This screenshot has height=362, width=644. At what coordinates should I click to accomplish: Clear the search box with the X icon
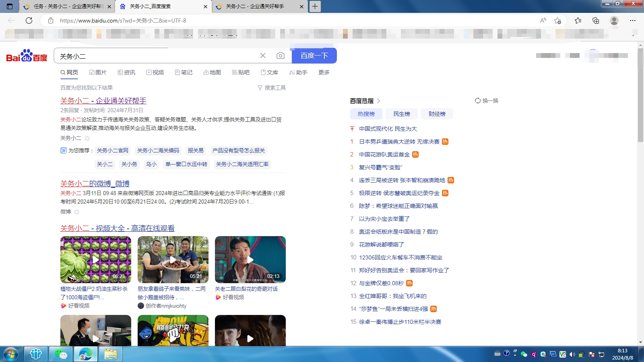click(x=263, y=56)
